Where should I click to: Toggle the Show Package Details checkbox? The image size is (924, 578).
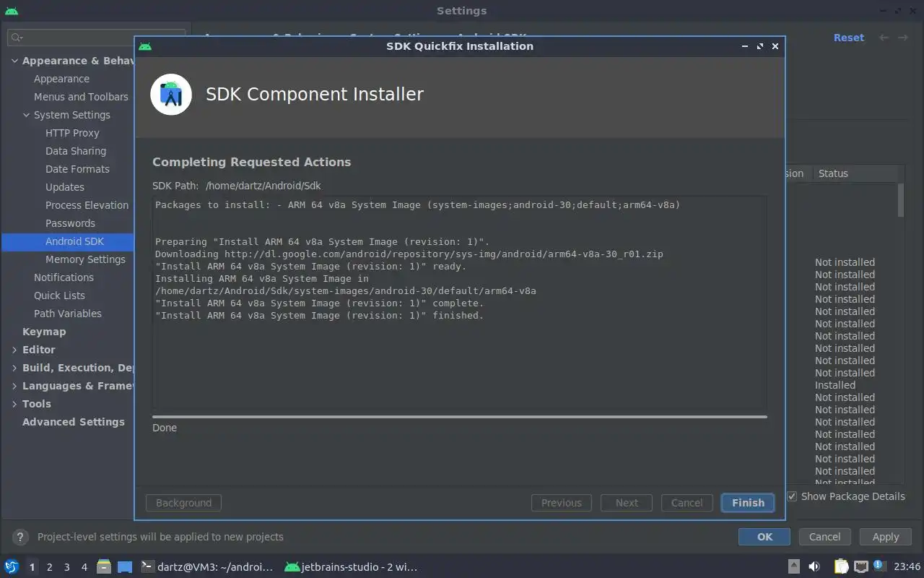coord(792,496)
